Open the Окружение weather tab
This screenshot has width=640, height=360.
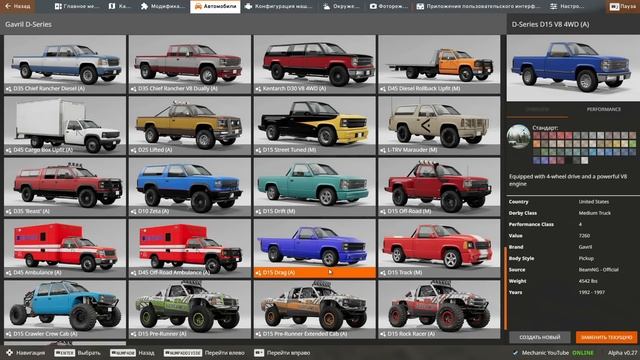click(x=341, y=6)
